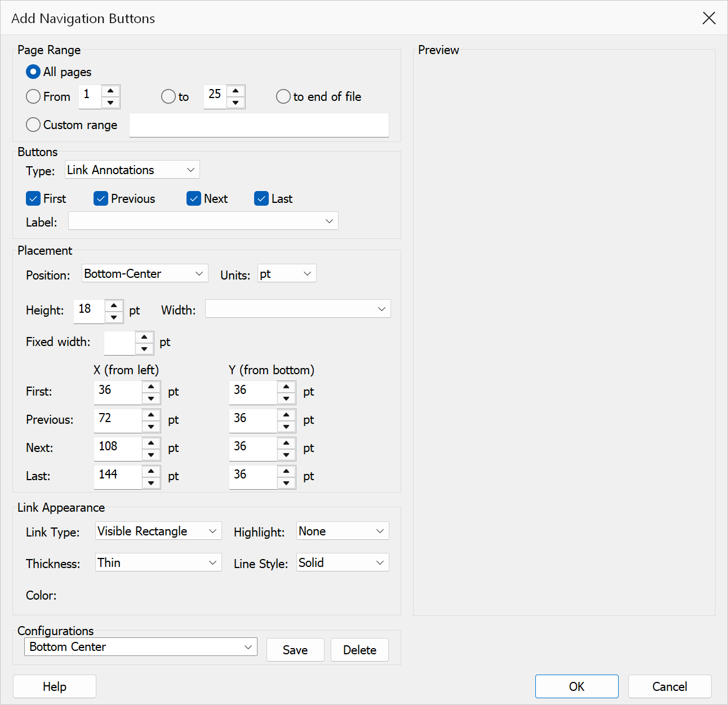Confirm the dialog with OK

577,686
